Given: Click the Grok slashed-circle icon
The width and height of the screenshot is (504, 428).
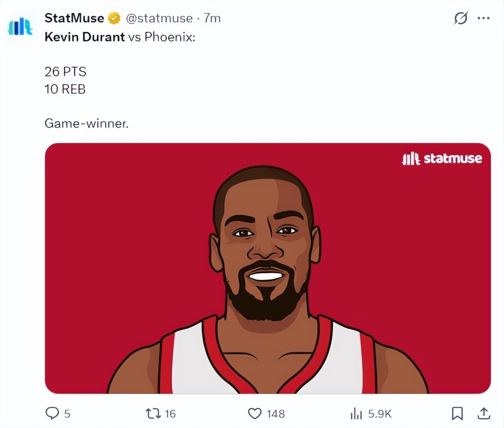Looking at the screenshot, I should tap(460, 18).
